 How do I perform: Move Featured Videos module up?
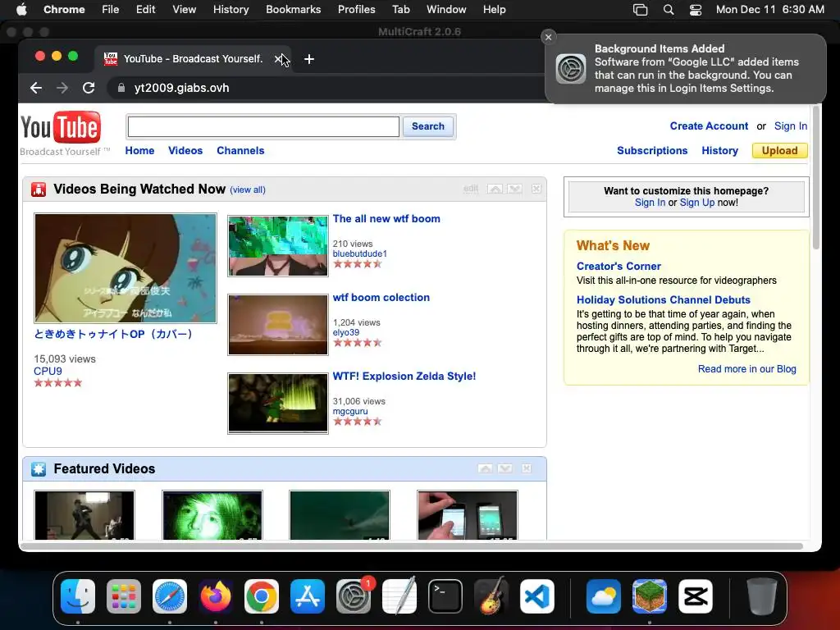[486, 468]
